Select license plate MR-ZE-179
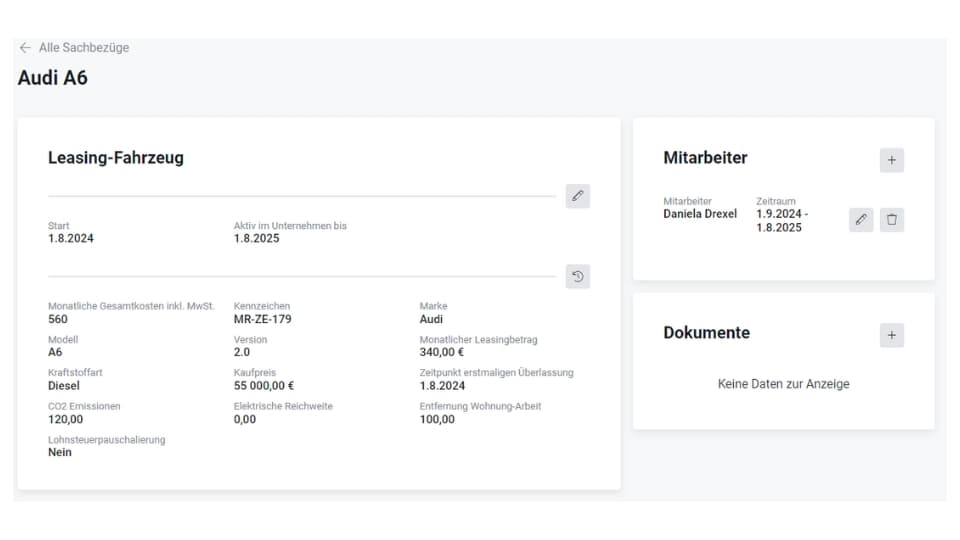960x540 pixels. (x=263, y=319)
